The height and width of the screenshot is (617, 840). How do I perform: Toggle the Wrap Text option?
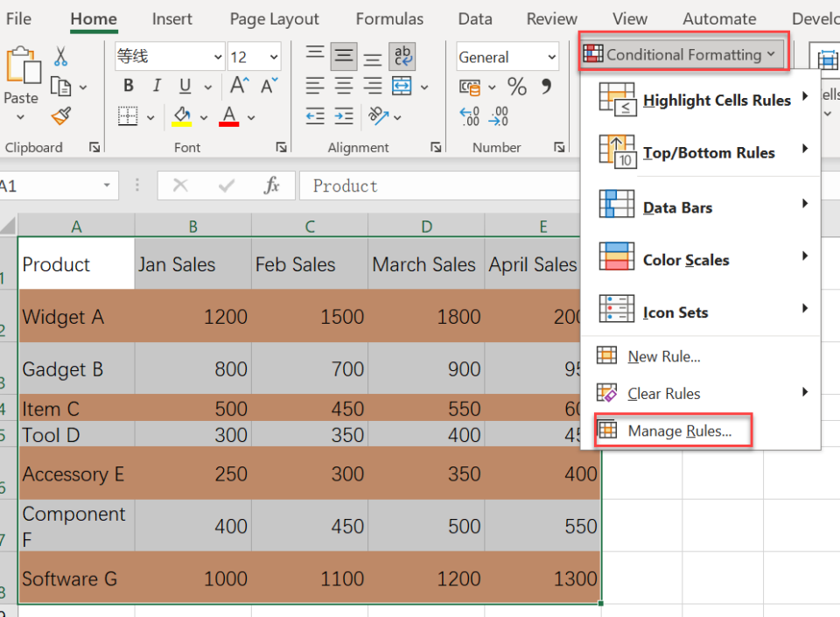click(402, 55)
